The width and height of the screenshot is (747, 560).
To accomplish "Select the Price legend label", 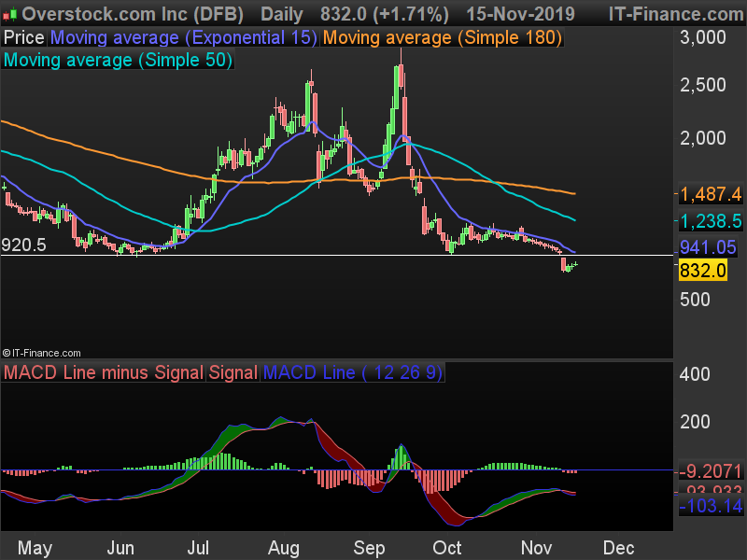I will 24,37.
